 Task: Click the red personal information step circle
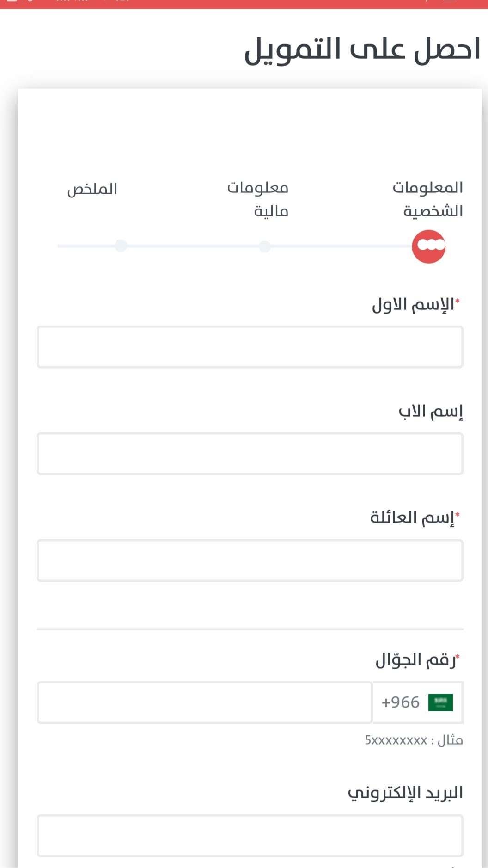pos(428,246)
